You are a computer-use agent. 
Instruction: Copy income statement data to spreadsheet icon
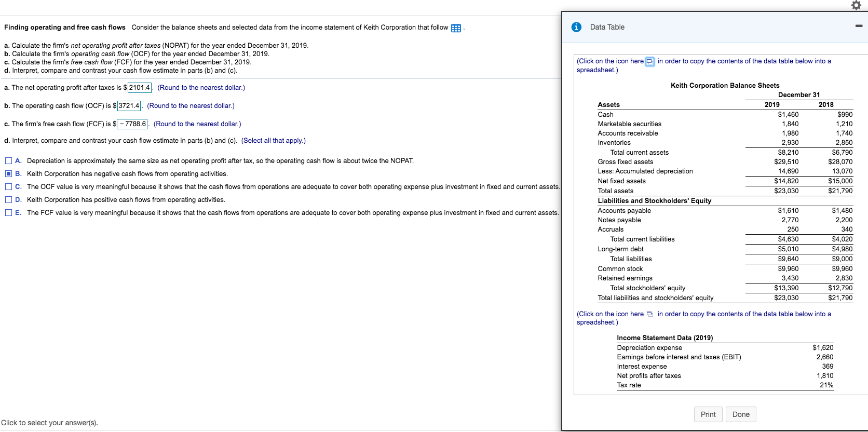coord(649,314)
